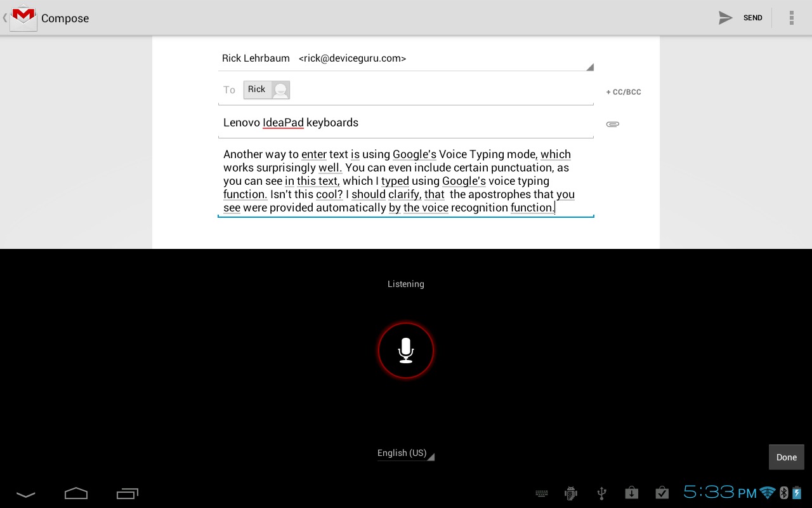Open the clock showing 5:33 PM
This screenshot has width=812, height=508.
click(x=720, y=492)
